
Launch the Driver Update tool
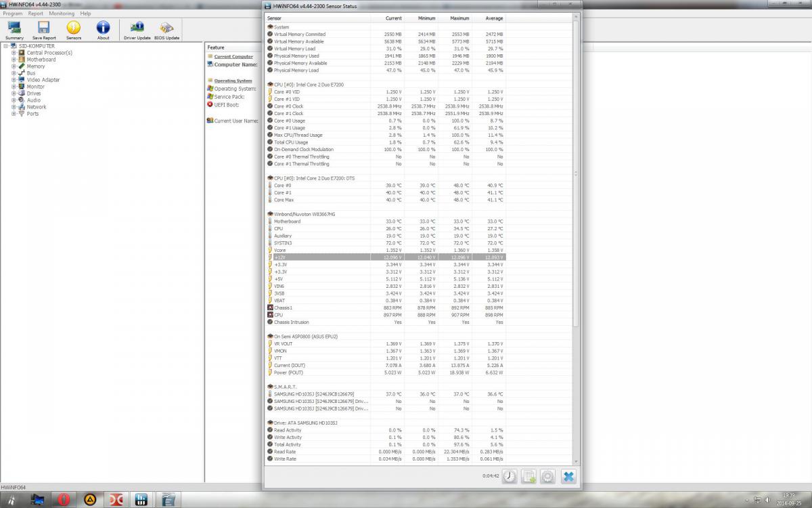(x=137, y=30)
